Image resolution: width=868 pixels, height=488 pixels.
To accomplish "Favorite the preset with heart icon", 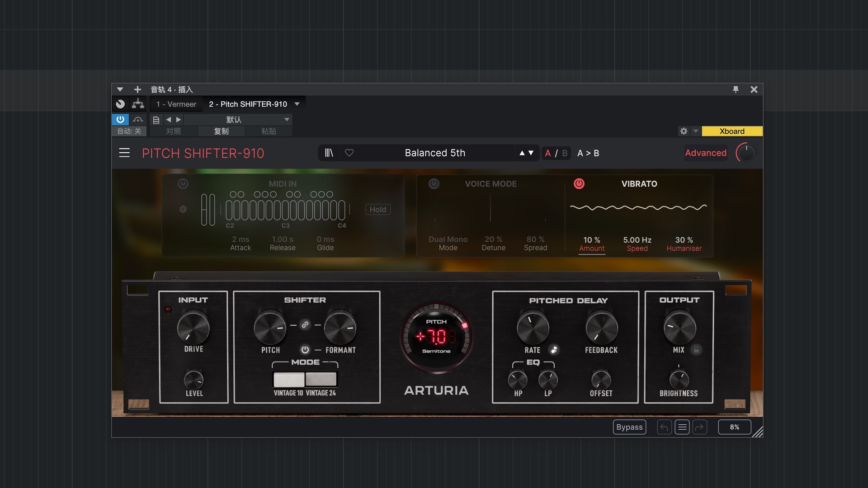I will tap(349, 153).
